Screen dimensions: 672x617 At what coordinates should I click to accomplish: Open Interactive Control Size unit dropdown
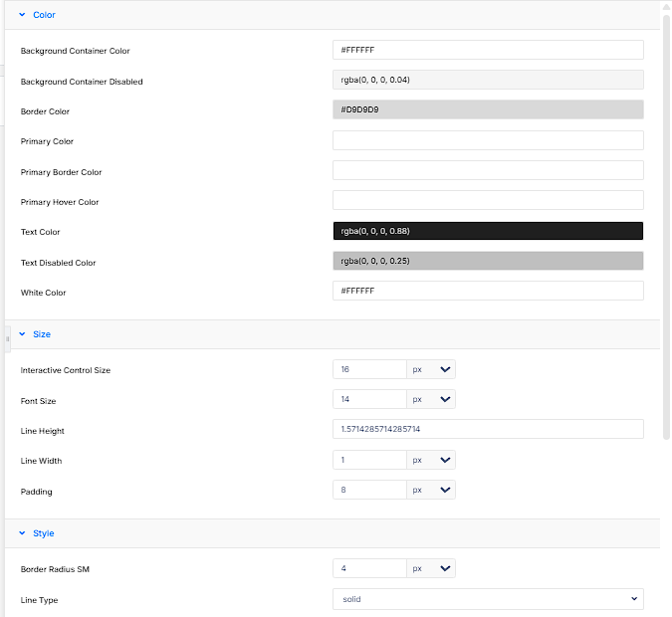[431, 369]
